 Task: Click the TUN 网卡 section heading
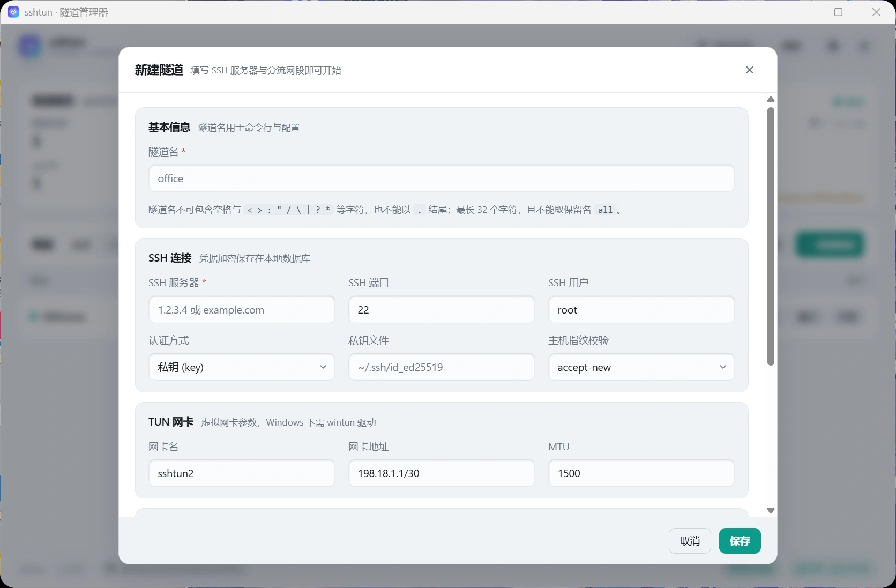point(171,422)
